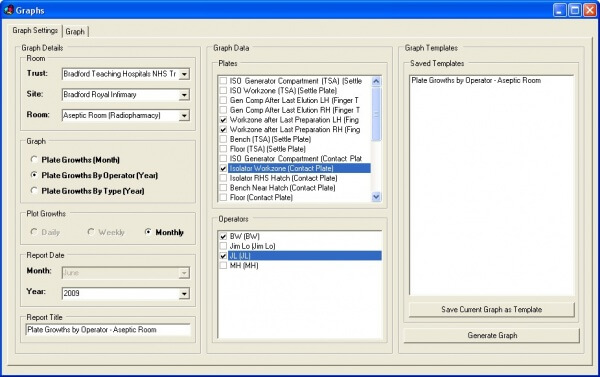Viewport: 600px width, 377px height.
Task: Check Floor (Contact Plate) item
Action: pos(223,197)
